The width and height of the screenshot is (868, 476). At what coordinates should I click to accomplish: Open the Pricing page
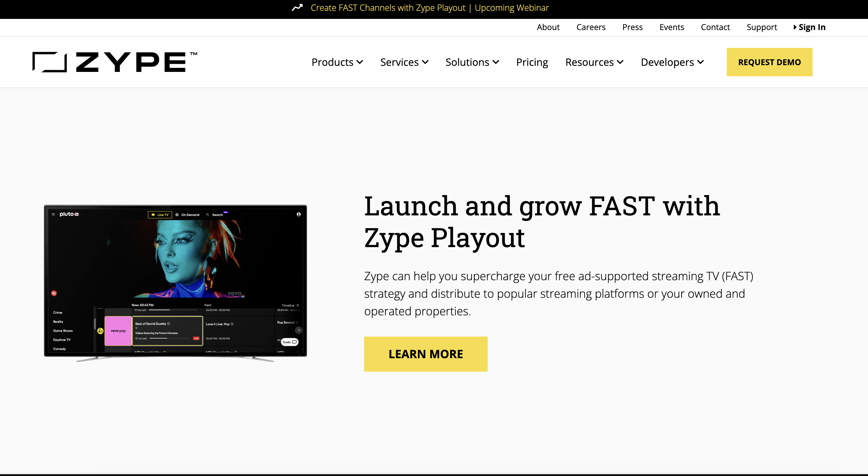pyautogui.click(x=532, y=62)
